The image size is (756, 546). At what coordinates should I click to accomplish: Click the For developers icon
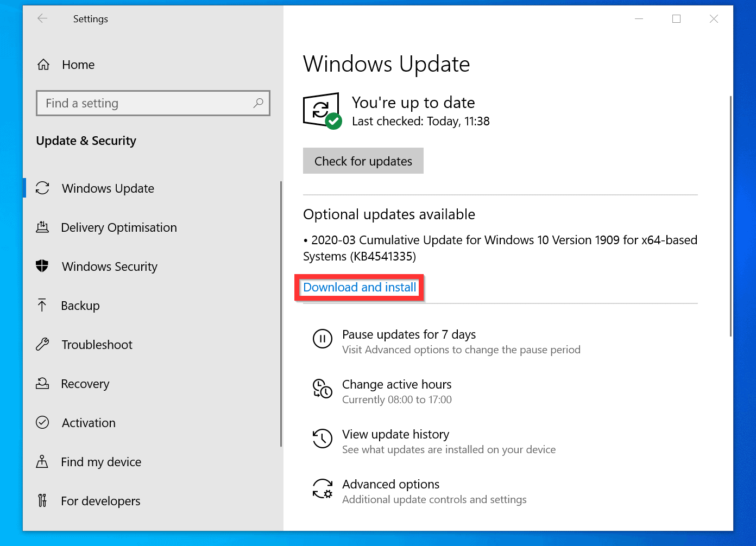pyautogui.click(x=43, y=500)
